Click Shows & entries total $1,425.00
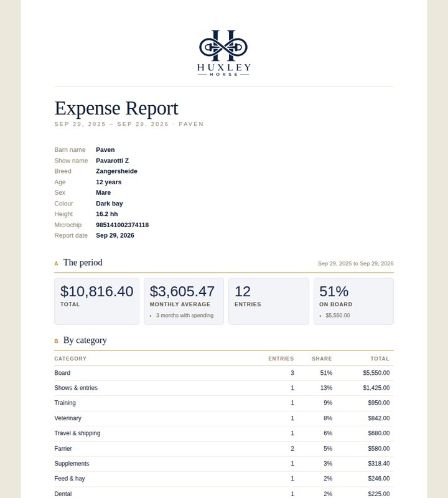This screenshot has height=498, width=448. pos(376,388)
